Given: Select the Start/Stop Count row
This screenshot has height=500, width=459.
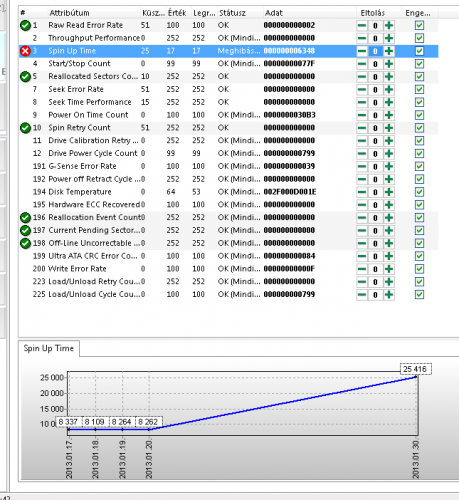Looking at the screenshot, I should coord(228,64).
